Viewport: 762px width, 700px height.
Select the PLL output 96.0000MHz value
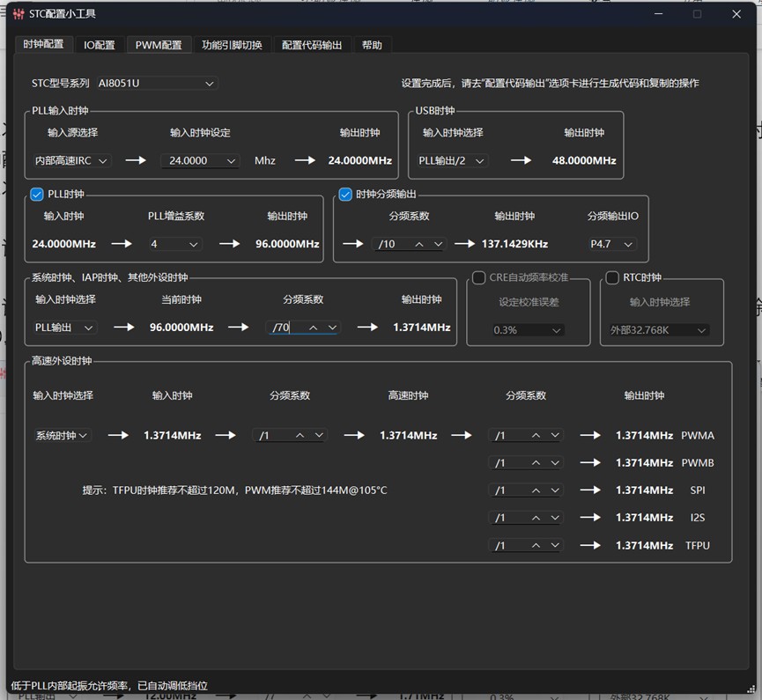287,244
